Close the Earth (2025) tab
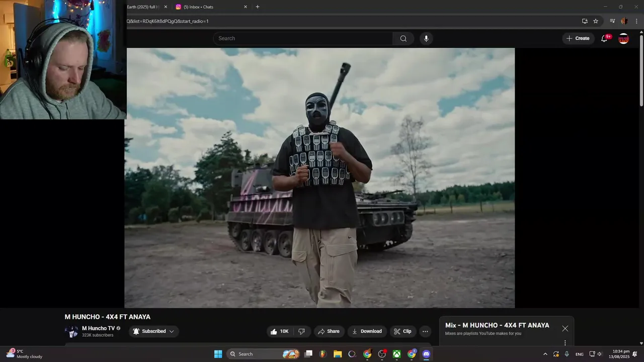Viewport: 644px width, 362px height. coord(166,7)
